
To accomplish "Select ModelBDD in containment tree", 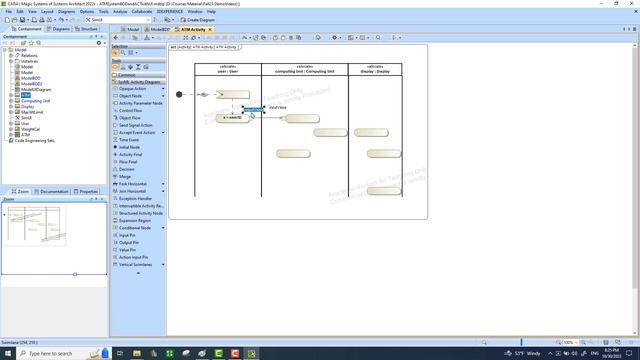I will point(31,78).
